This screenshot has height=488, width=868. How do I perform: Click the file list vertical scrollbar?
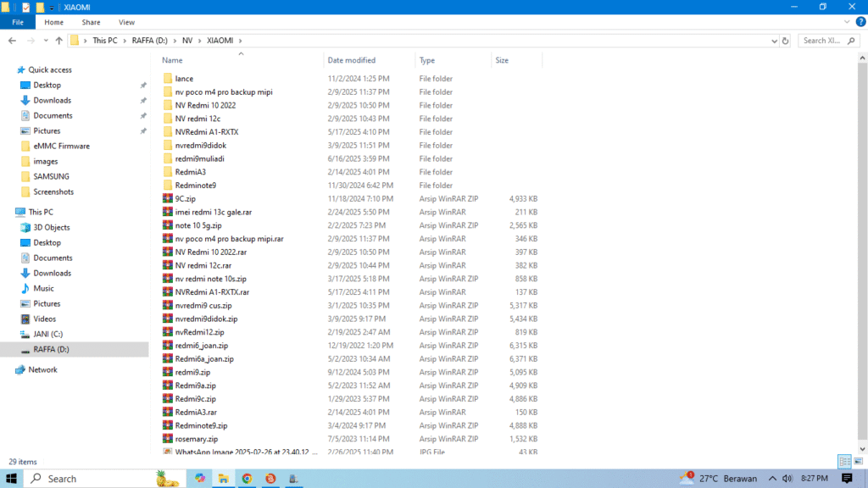click(x=862, y=252)
